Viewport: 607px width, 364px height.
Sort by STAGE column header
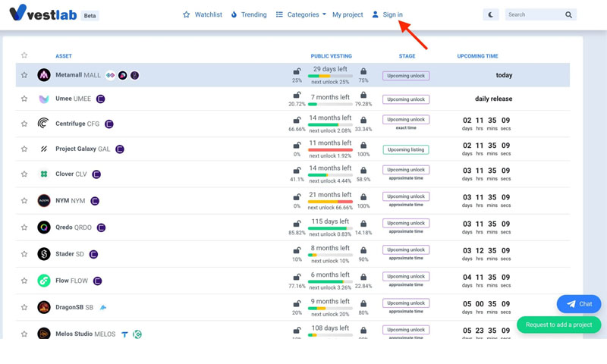[407, 56]
